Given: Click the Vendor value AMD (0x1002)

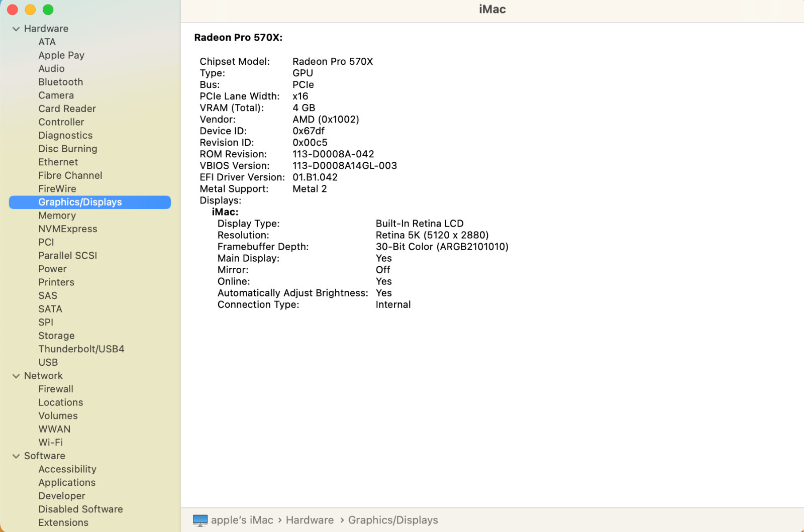Looking at the screenshot, I should pyautogui.click(x=326, y=120).
